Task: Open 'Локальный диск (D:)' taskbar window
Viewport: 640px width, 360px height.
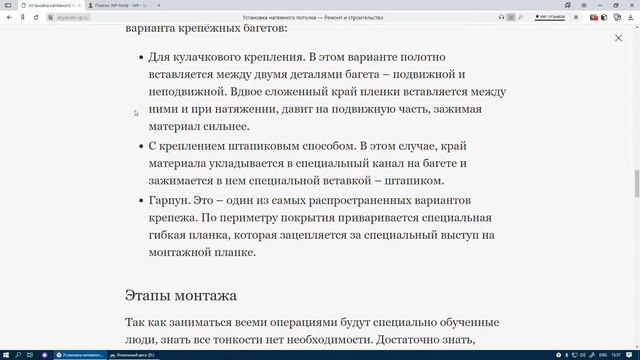Action: click(133, 355)
